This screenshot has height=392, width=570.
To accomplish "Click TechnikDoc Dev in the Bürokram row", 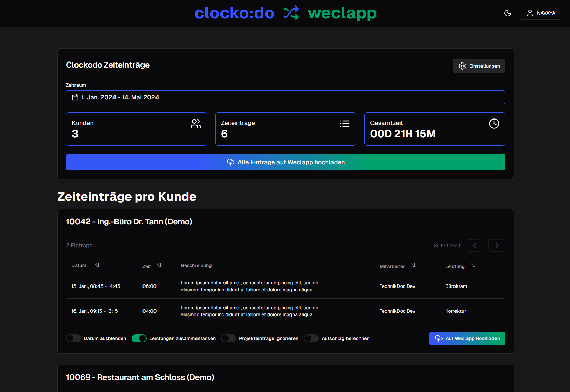I will (397, 286).
